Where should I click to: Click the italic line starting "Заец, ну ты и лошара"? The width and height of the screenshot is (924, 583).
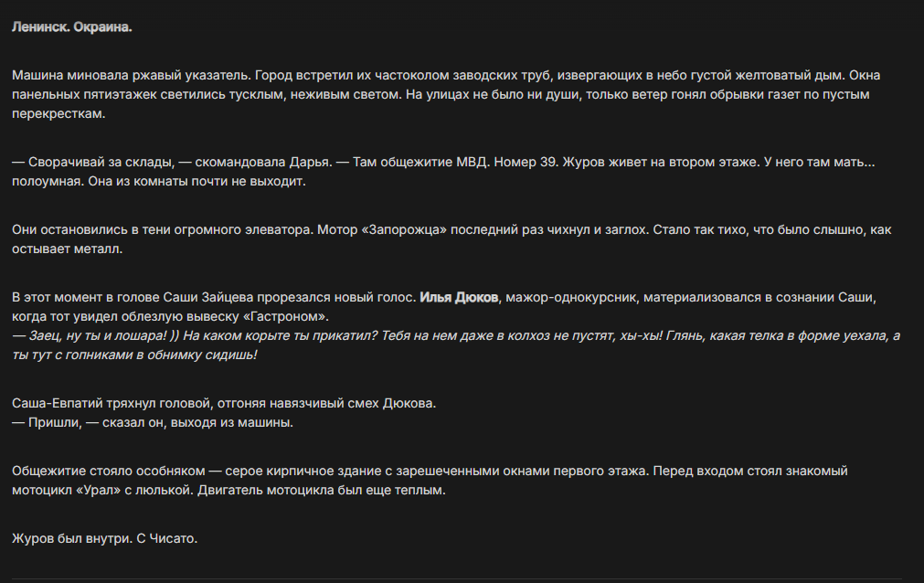point(456,344)
